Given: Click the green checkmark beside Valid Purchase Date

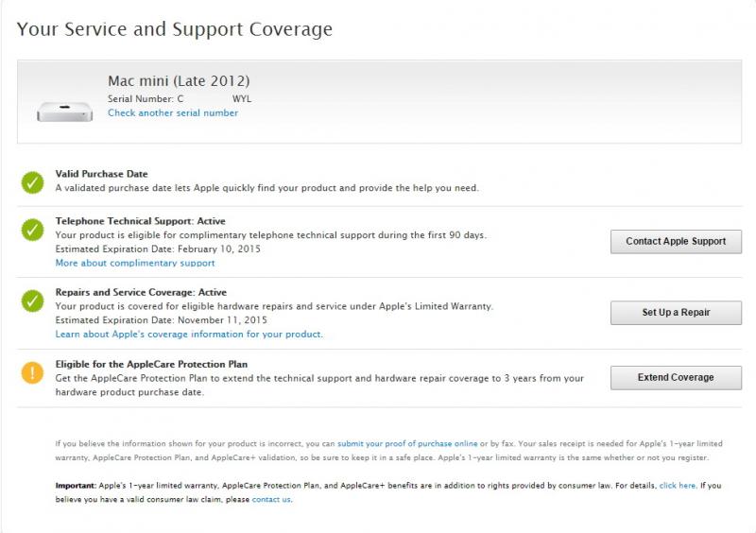Looking at the screenshot, I should (32, 182).
